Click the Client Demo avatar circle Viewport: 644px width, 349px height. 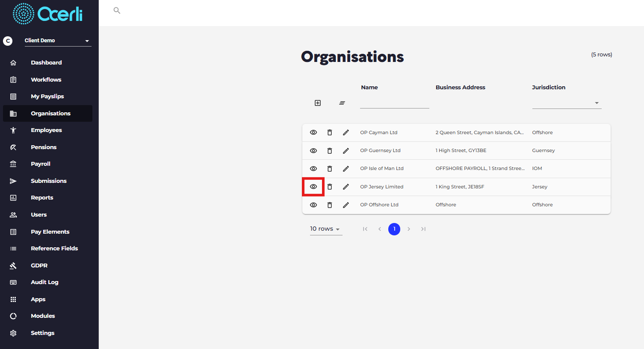pos(8,41)
